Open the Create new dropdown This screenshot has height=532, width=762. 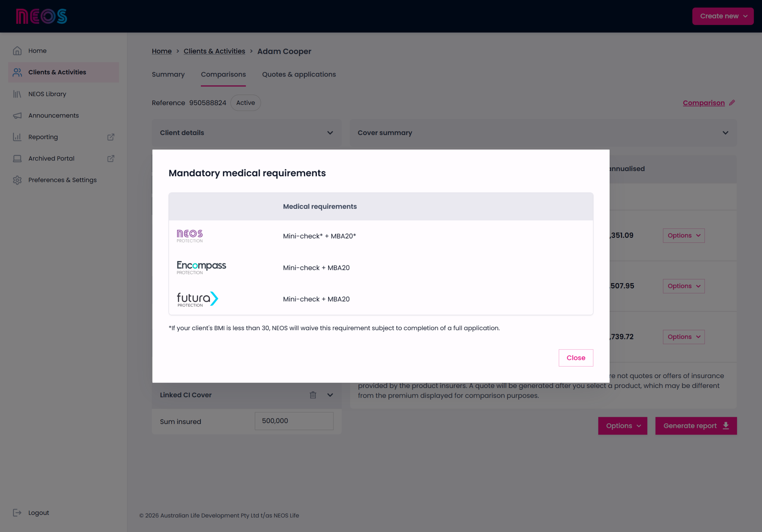tap(722, 16)
